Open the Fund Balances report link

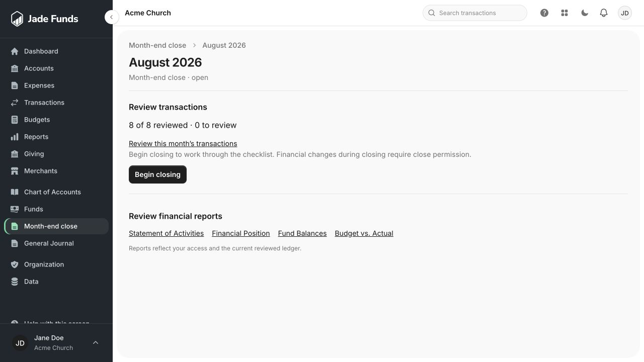coord(302,233)
